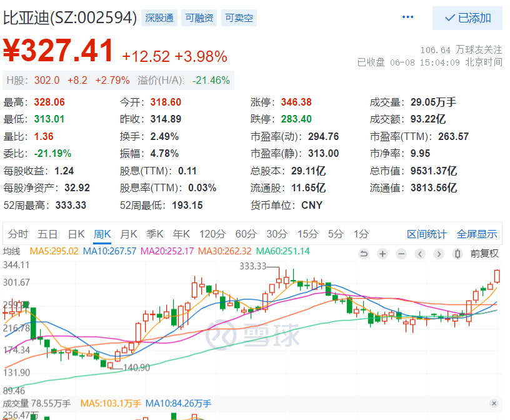510x420 pixels.
Task: Click the chart reset (undo arrow) icon
Action: tap(364, 254)
